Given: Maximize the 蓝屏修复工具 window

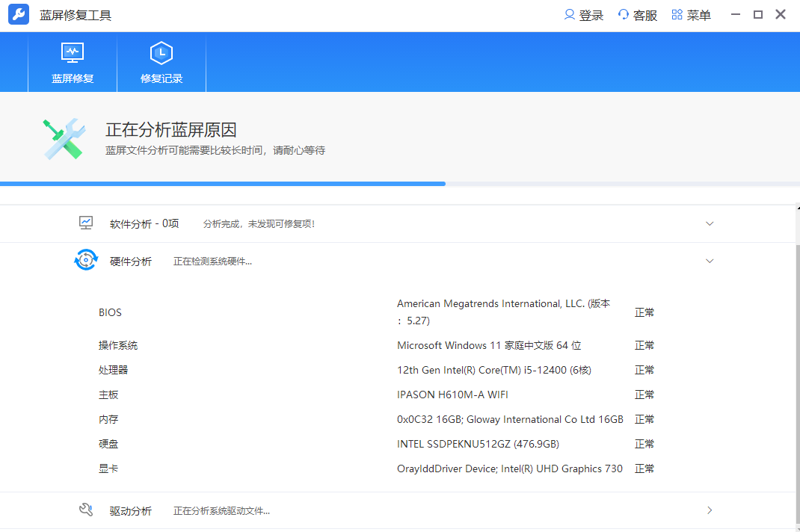Looking at the screenshot, I should [x=758, y=14].
